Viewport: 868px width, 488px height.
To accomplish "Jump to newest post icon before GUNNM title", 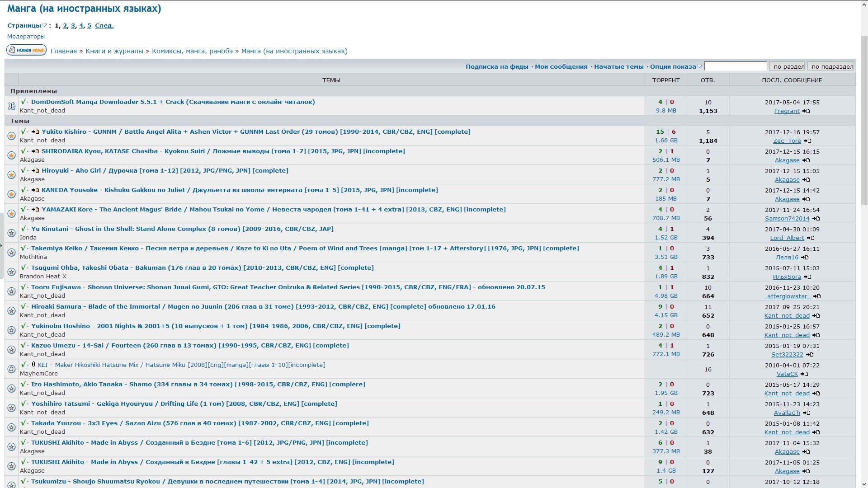I will tap(35, 132).
